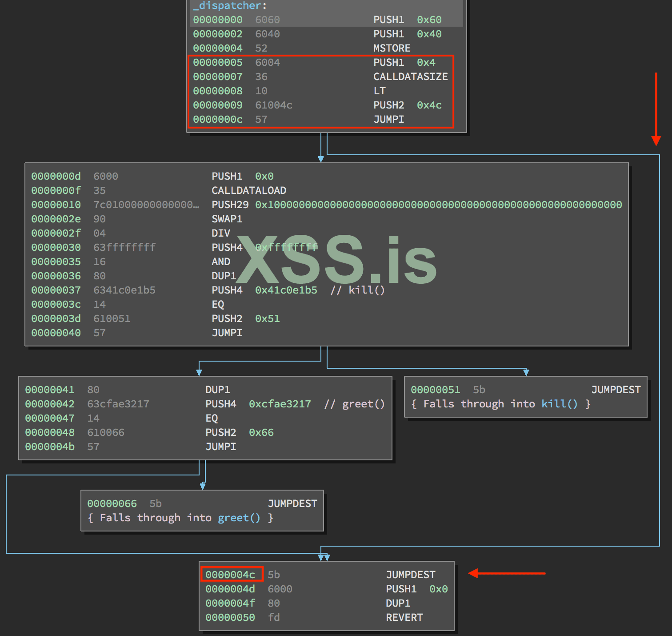Click the MSTORE instruction
Image resolution: width=672 pixels, height=636 pixels.
(392, 48)
